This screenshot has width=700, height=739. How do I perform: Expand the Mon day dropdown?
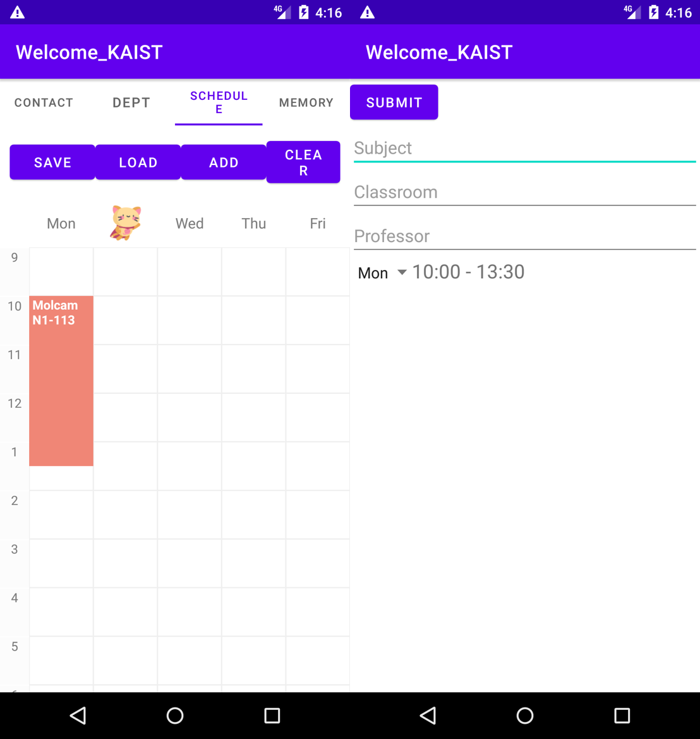382,273
